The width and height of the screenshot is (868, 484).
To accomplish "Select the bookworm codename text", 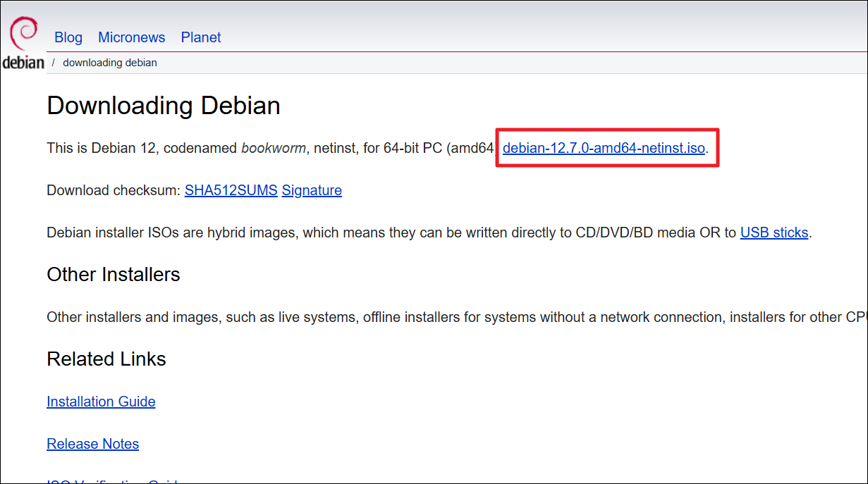I will 273,148.
